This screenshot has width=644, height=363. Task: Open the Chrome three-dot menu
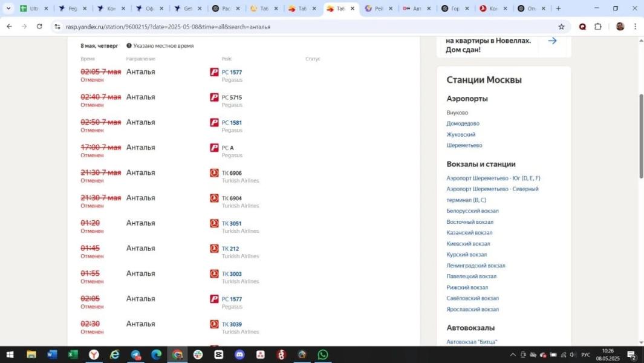click(x=635, y=27)
